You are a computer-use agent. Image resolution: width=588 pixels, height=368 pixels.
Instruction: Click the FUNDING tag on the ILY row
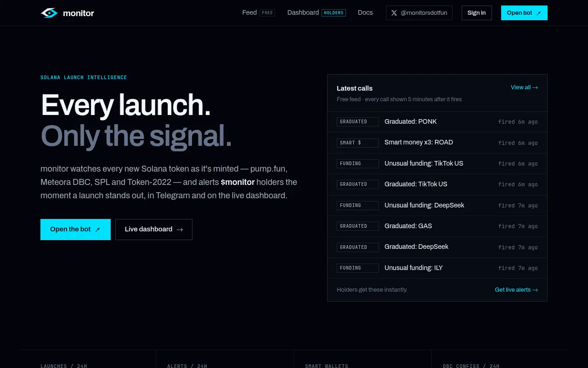(x=358, y=268)
